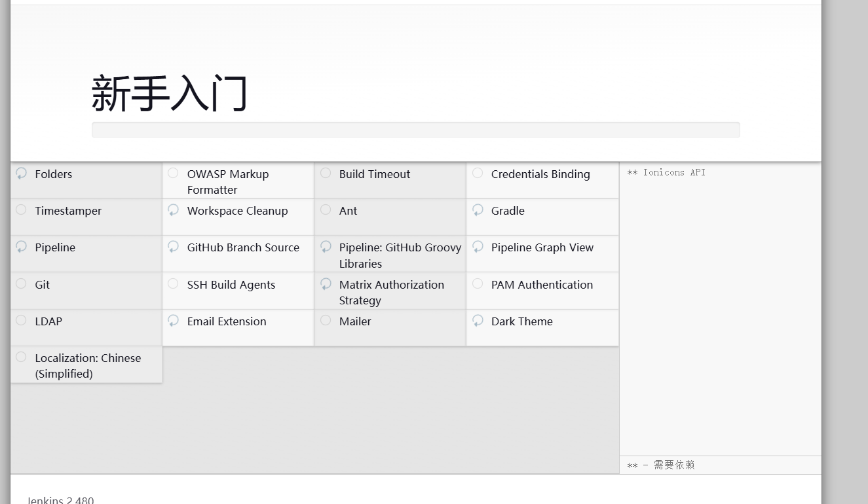Screen dimensions: 868x504
Task: Click the Pipeline plugin name
Action: 55,247
